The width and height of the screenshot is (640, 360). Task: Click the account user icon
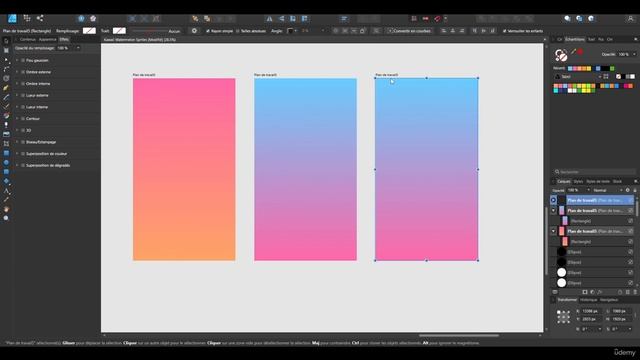pyautogui.click(x=630, y=18)
